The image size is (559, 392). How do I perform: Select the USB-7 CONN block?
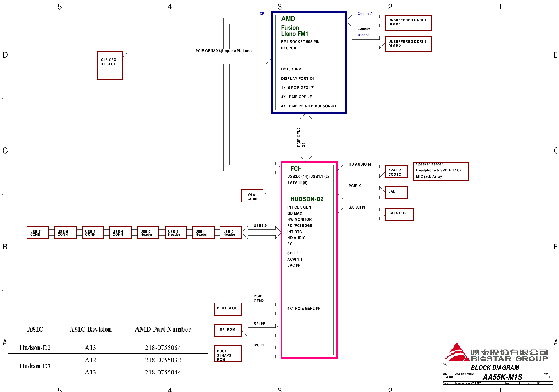[38, 233]
